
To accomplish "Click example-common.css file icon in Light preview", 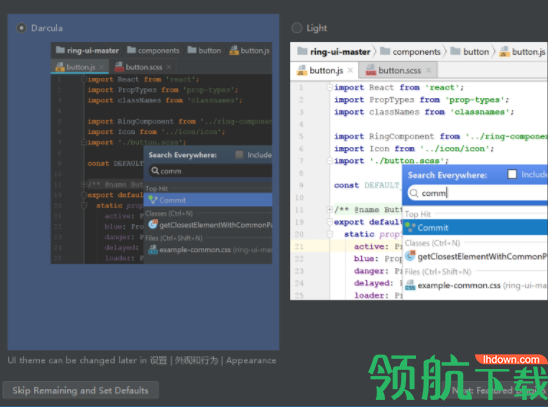I will click(410, 285).
